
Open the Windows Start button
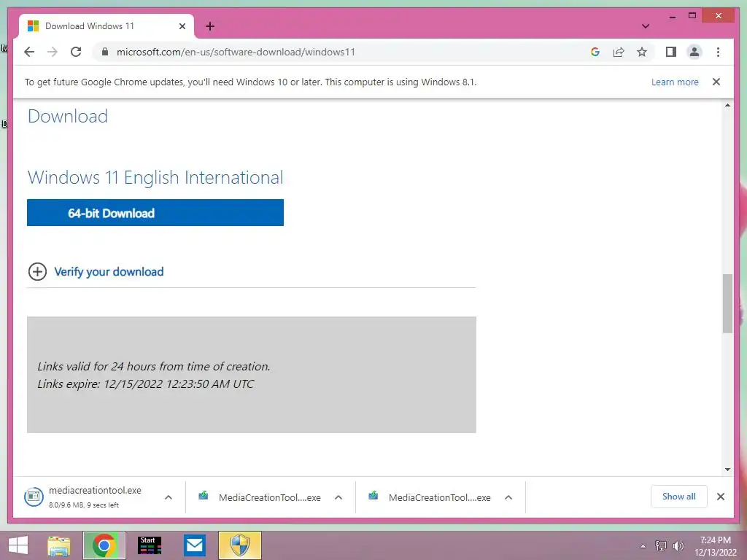[18, 545]
